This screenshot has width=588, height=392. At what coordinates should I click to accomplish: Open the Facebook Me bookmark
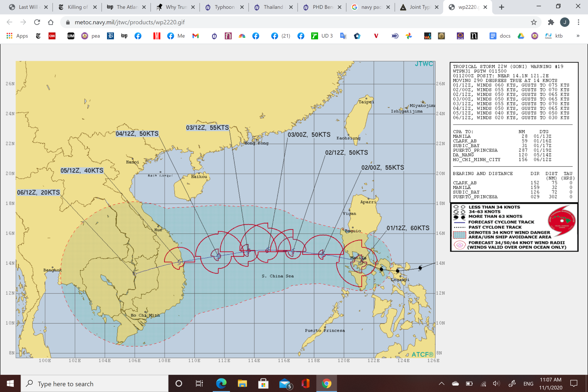coord(176,36)
